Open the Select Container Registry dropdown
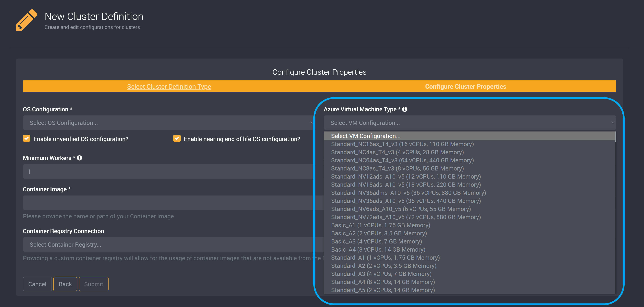 (x=174, y=244)
